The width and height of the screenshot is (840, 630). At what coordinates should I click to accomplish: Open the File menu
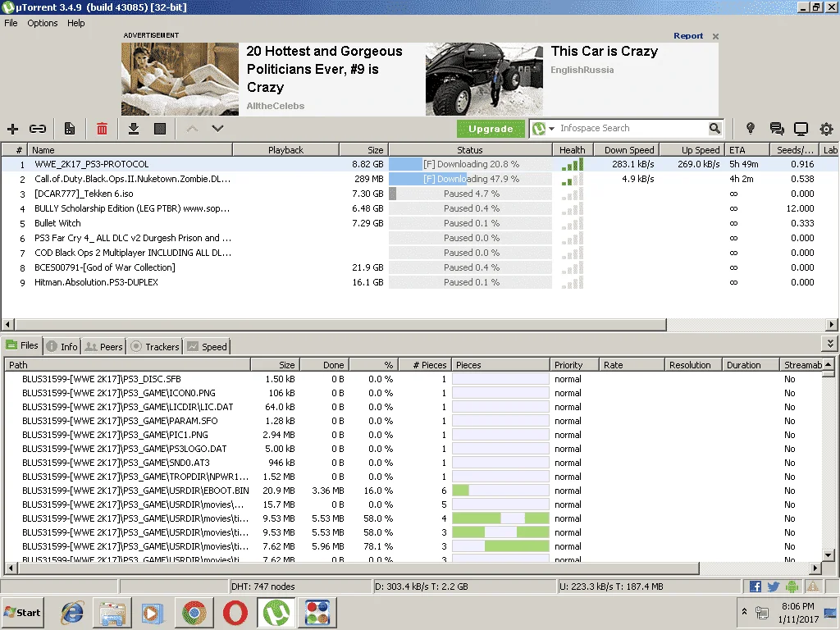coord(11,23)
